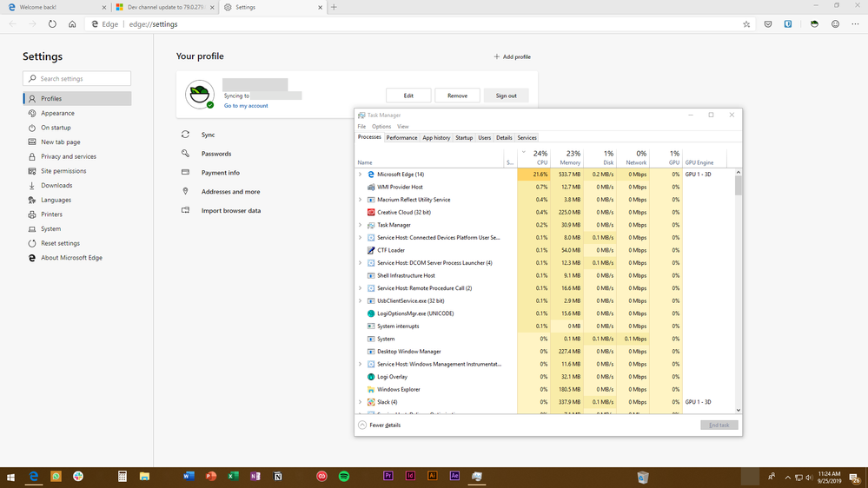
Task: Open the notification center icon
Action: tap(855, 478)
